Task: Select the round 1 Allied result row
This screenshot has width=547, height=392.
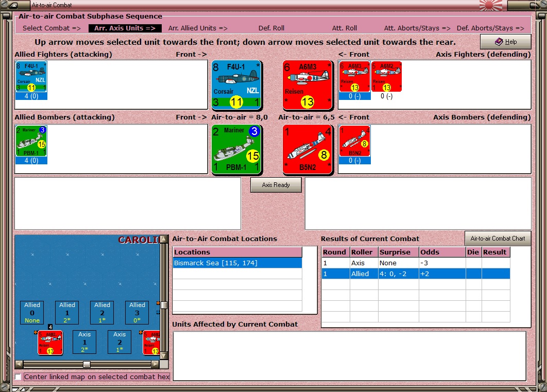Action: (416, 274)
